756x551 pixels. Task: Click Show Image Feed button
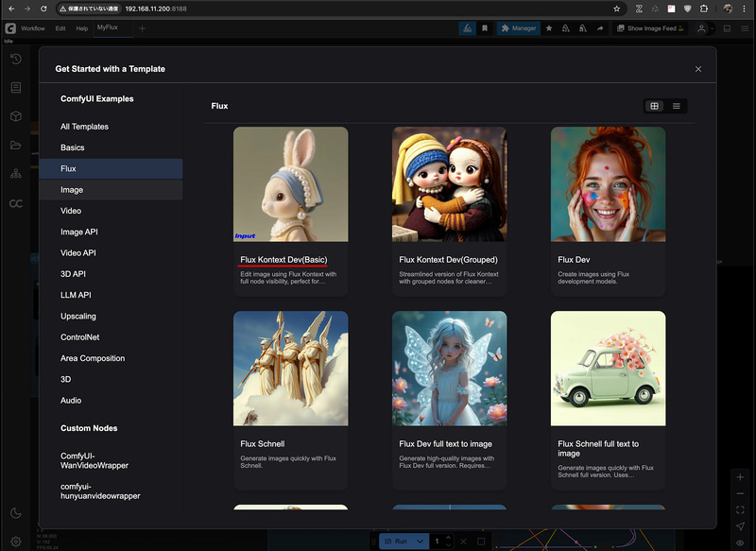650,28
